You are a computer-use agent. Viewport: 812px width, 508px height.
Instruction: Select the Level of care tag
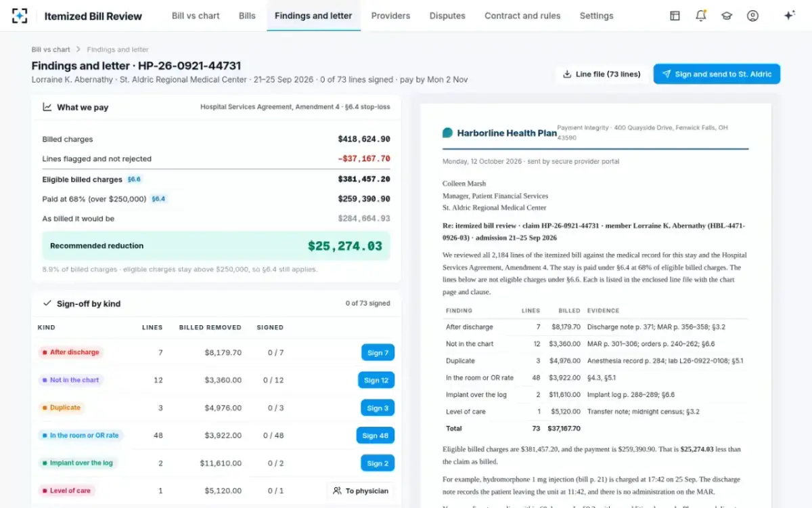pyautogui.click(x=66, y=490)
